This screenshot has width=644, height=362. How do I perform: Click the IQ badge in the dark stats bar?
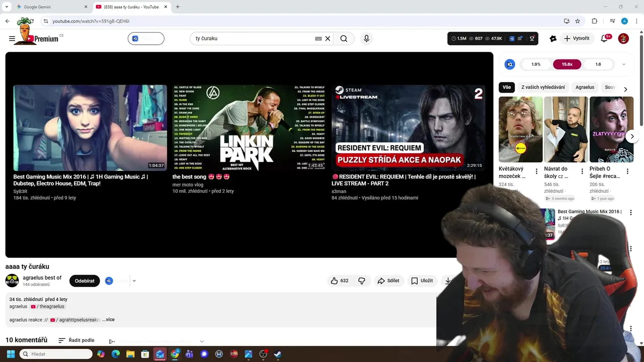point(512,38)
